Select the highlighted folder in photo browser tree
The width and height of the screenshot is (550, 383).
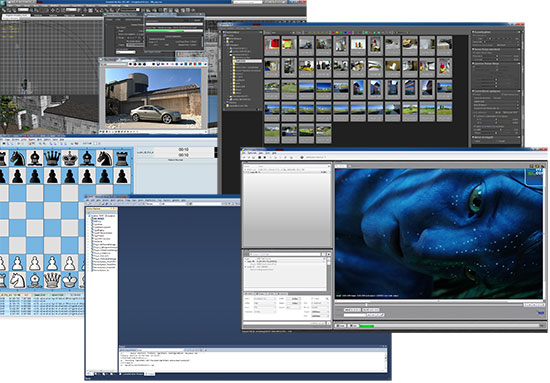tap(248, 61)
